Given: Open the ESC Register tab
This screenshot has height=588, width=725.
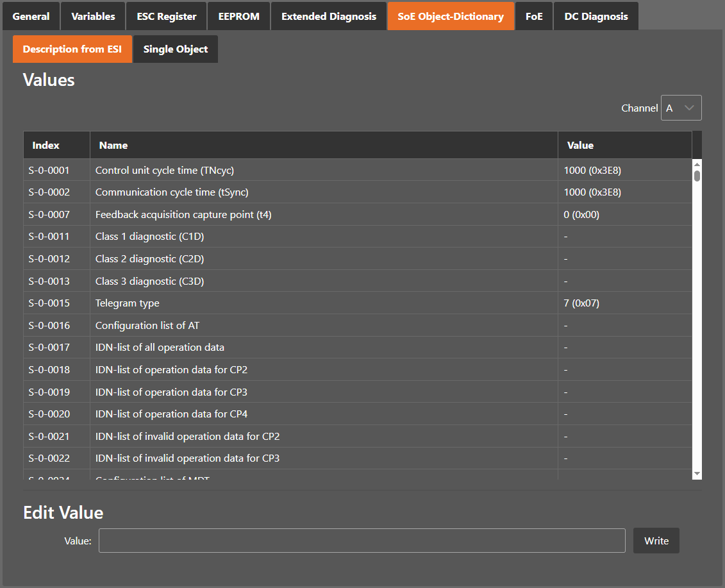Looking at the screenshot, I should pyautogui.click(x=167, y=16).
